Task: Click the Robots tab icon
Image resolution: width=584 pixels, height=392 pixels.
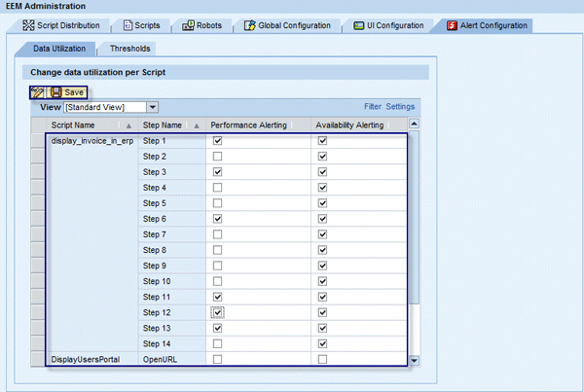Action: (188, 25)
